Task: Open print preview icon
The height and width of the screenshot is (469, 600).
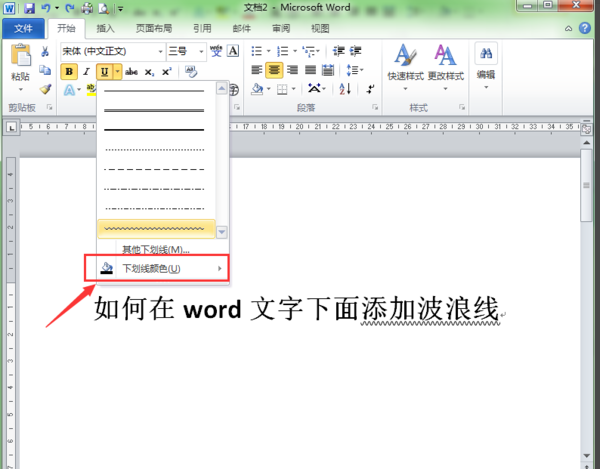Action: (103, 8)
